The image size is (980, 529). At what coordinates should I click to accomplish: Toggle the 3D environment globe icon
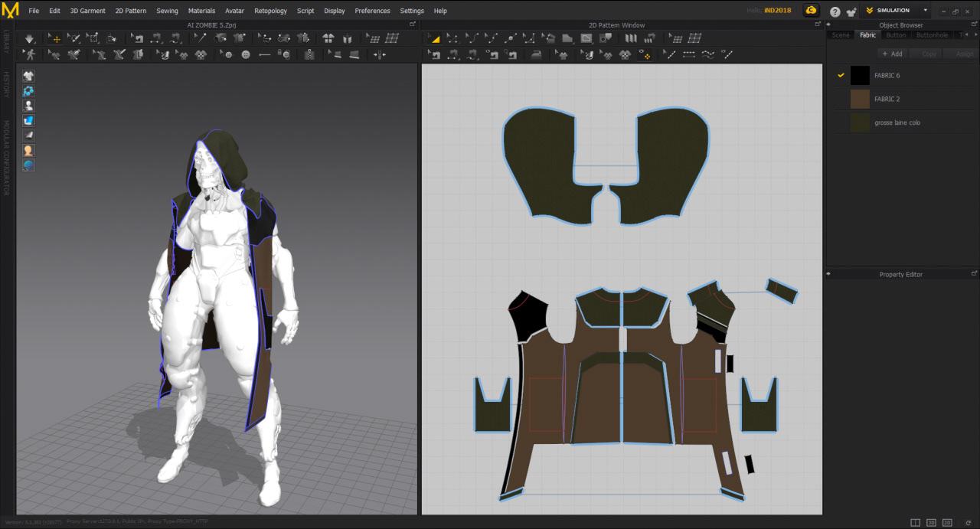coord(28,165)
